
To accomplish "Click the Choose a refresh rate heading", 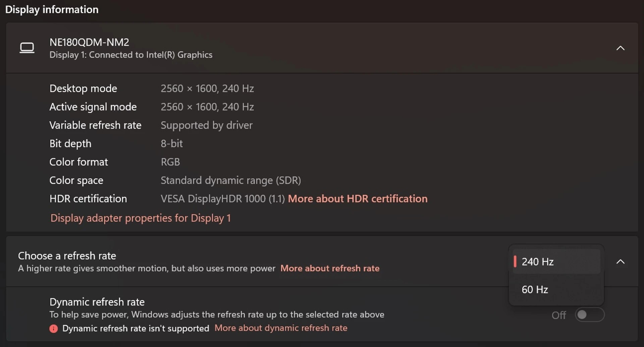I will pyautogui.click(x=67, y=255).
